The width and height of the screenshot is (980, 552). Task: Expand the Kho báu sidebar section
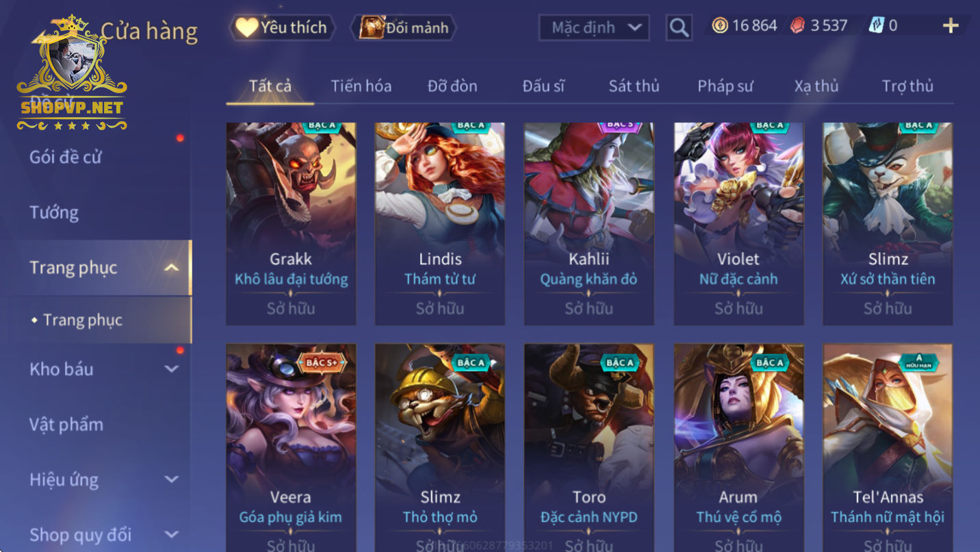pos(172,369)
